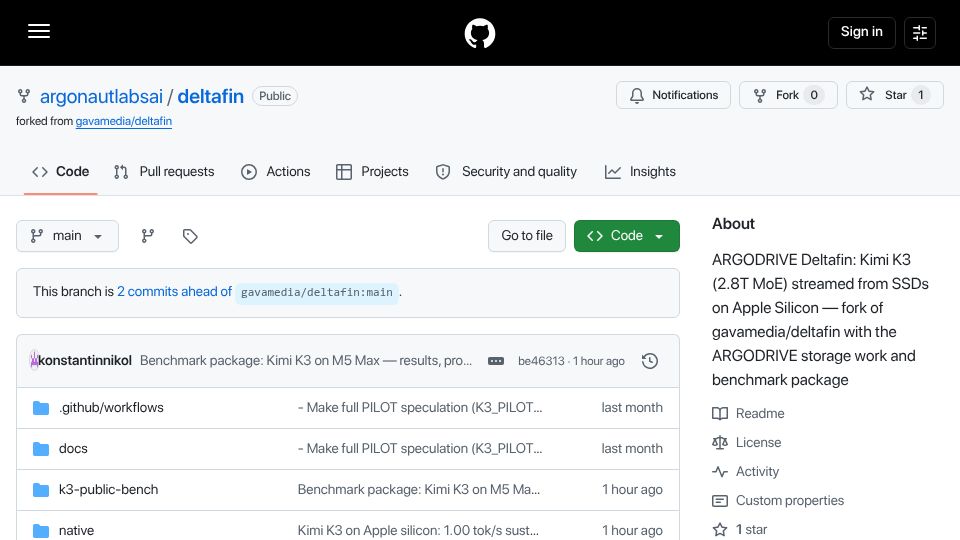Open commit message for .github/workflows row
Screen dimensions: 960x540
(x=420, y=408)
